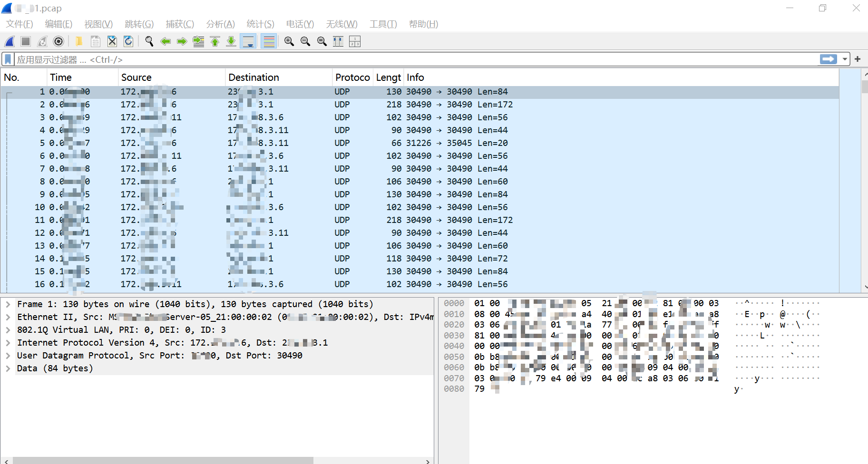The image size is (868, 464).
Task: Click hex offset 0040 in the bytes pane
Action: click(x=454, y=346)
